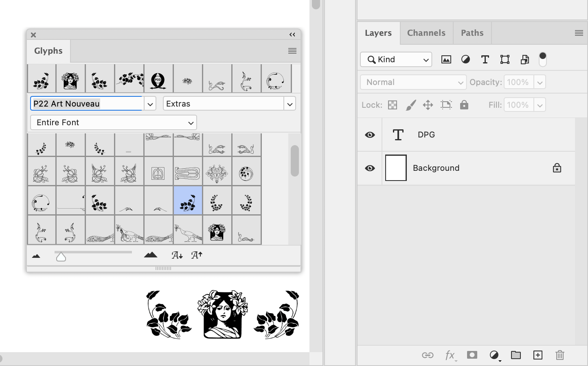Screen dimensions: 588x366
Task: Click the document vertical scrollbar thumb
Action: (x=316, y=4)
